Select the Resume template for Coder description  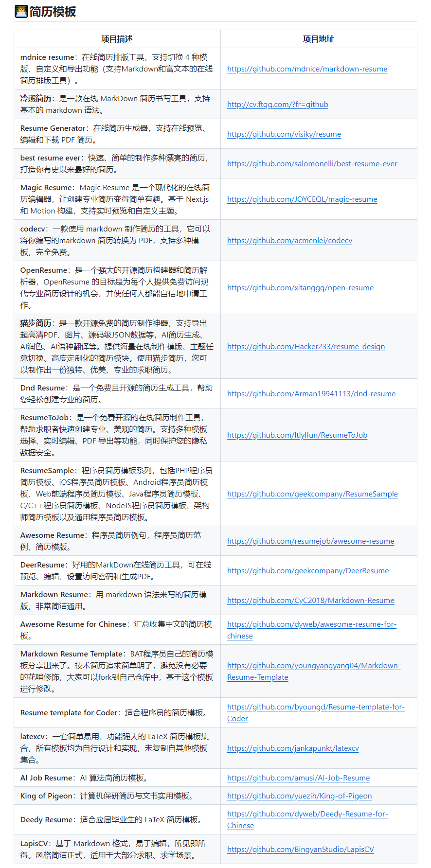click(115, 713)
